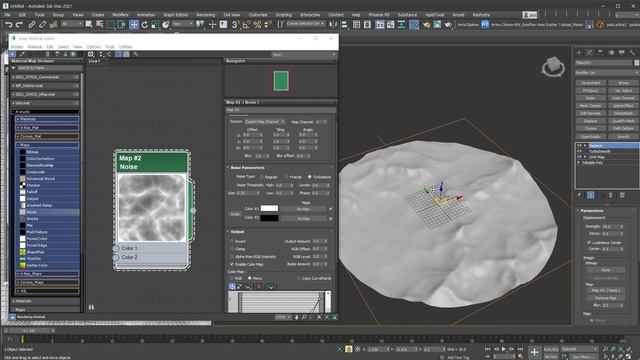Click the Undo arrow in main toolbar
The image size is (640, 360).
(x=8, y=25)
